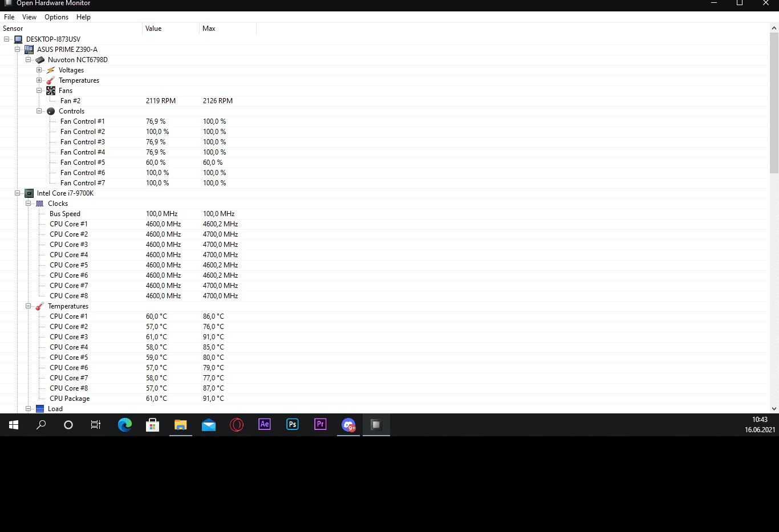Viewport: 779px width, 532px height.
Task: Click the Controls round icon
Action: pyautogui.click(x=51, y=111)
